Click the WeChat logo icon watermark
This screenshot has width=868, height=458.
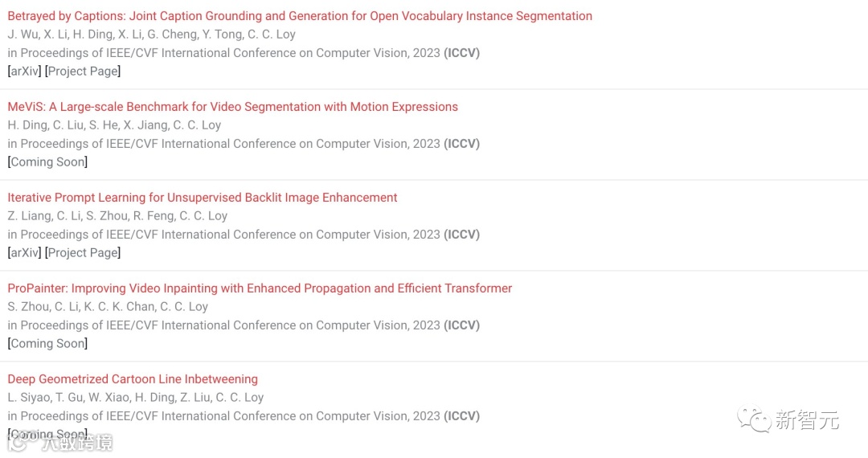click(753, 419)
